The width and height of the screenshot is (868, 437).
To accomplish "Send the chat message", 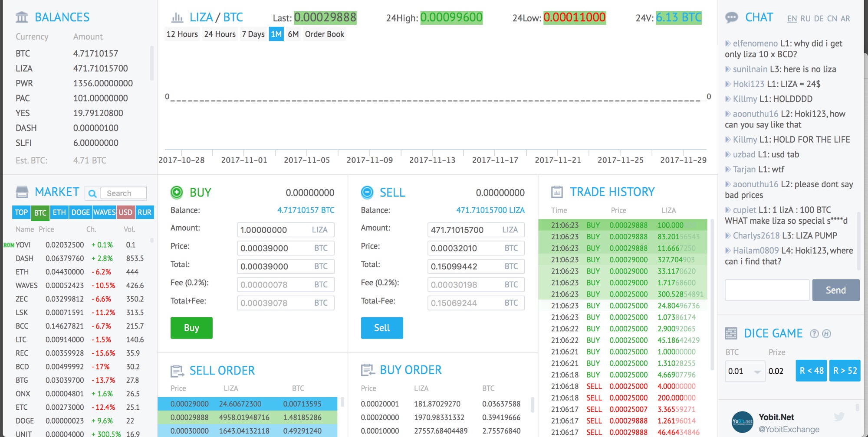I will 836,290.
